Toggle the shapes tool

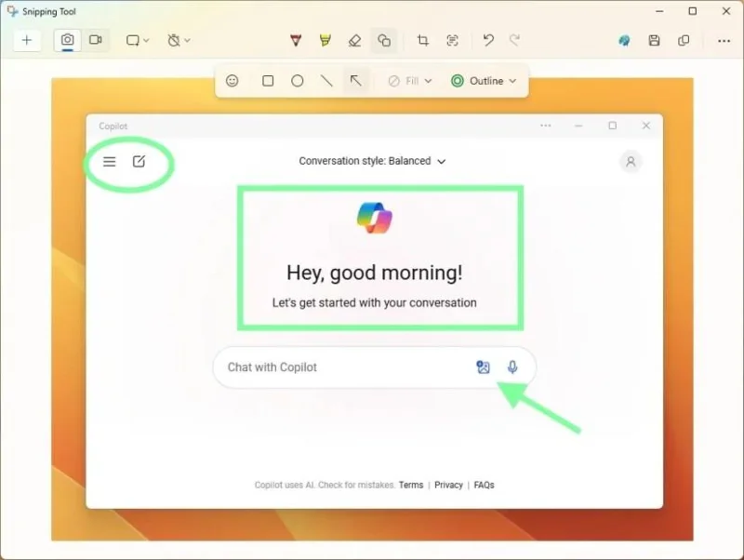384,41
